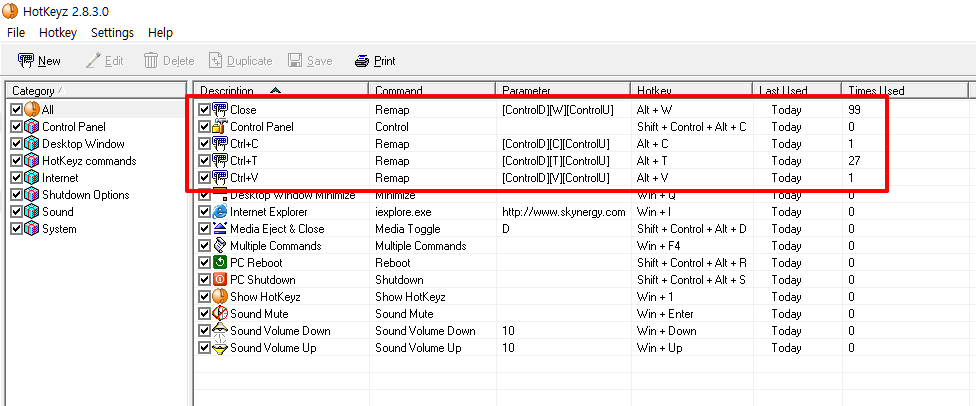Open the Hotkey menu
The height and width of the screenshot is (406, 976).
coord(58,33)
